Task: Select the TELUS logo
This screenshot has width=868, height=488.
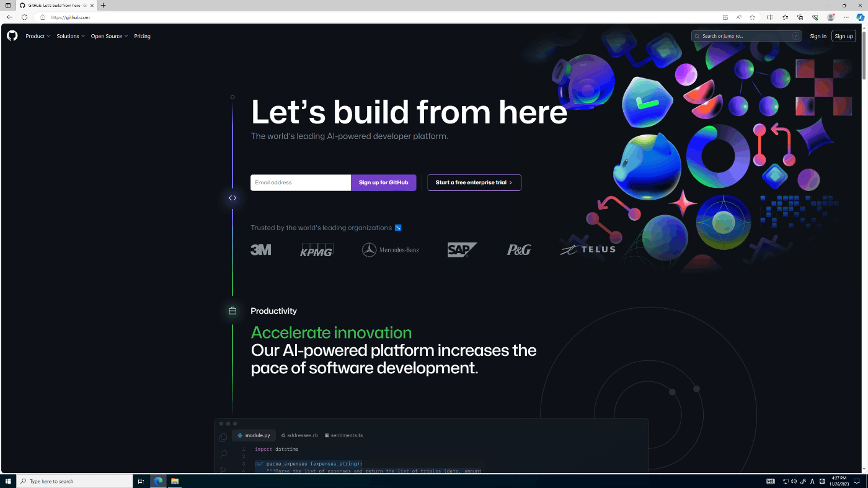Action: tap(588, 249)
